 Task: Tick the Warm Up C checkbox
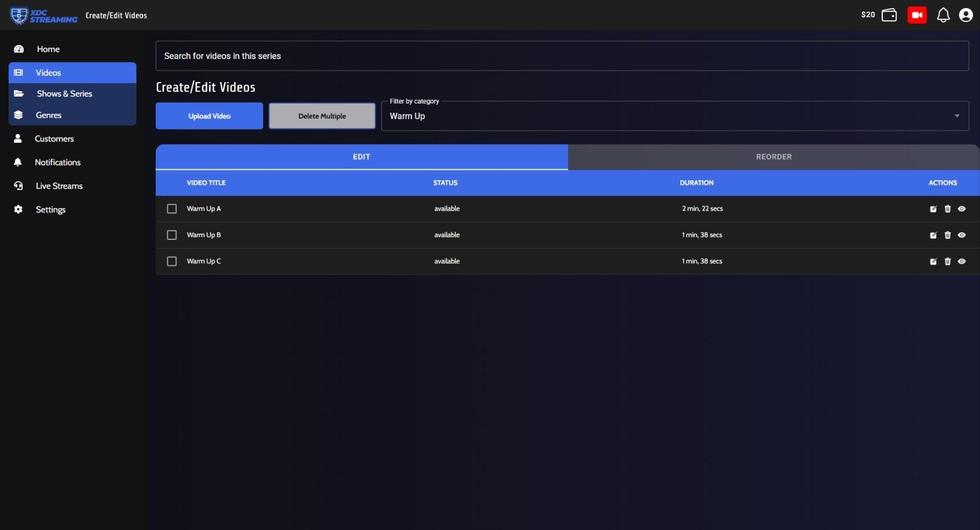[172, 261]
